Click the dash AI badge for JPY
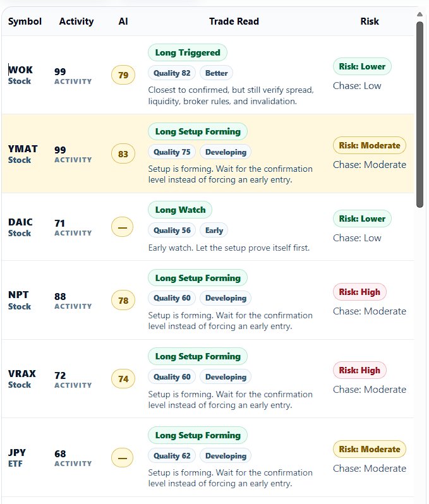 [x=122, y=458]
